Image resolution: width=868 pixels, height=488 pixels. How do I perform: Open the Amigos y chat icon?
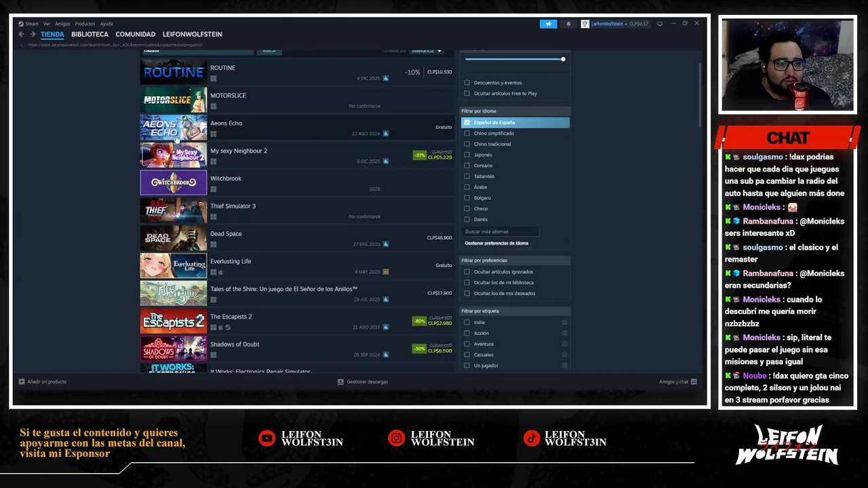pos(694,382)
